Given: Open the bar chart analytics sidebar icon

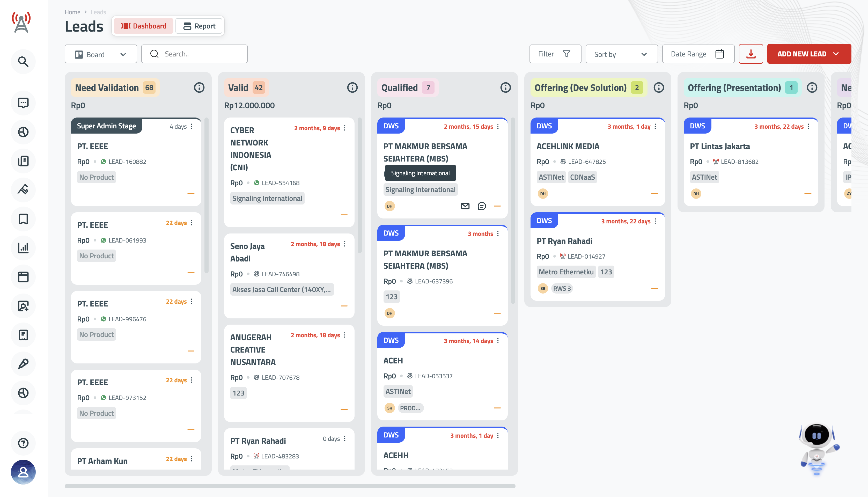Looking at the screenshot, I should click(x=23, y=248).
